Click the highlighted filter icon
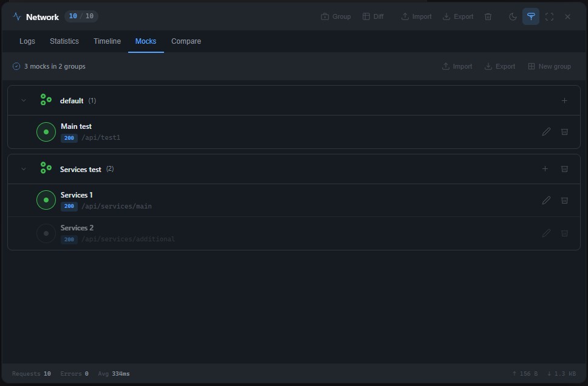 (531, 16)
